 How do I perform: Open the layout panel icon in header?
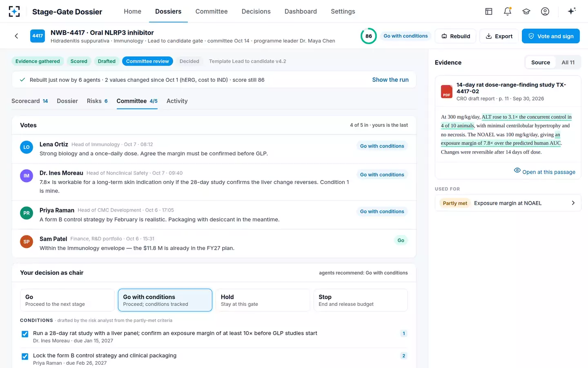(489, 11)
